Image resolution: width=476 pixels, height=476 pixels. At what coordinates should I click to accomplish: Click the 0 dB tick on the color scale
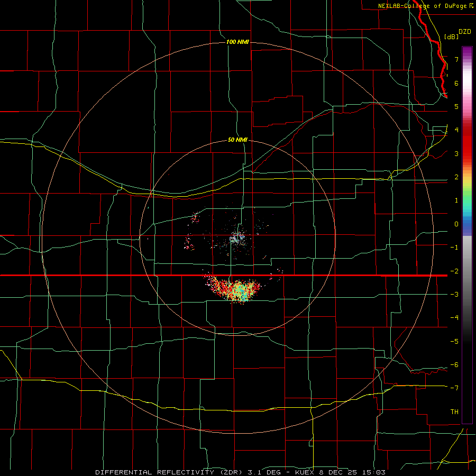(x=456, y=224)
